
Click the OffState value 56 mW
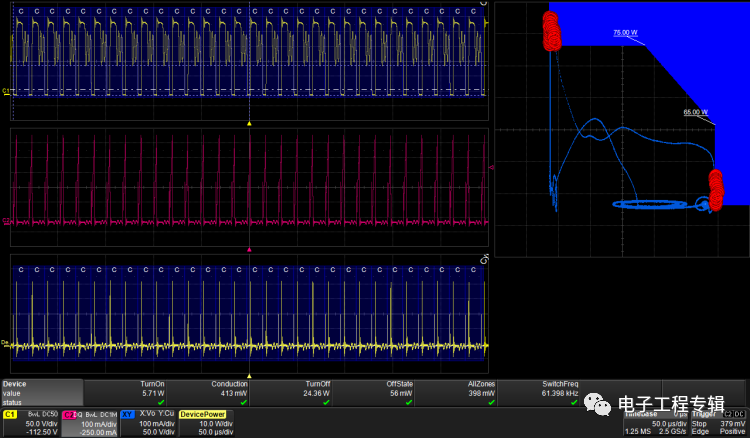tap(401, 394)
